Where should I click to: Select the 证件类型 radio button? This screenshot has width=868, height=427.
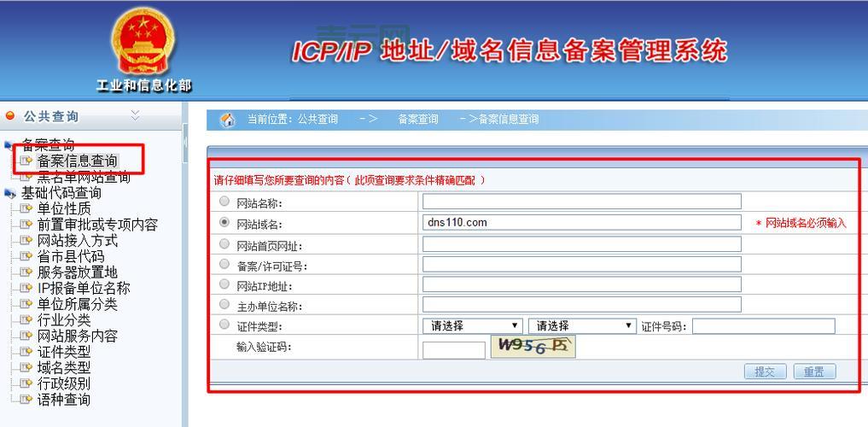click(x=224, y=324)
